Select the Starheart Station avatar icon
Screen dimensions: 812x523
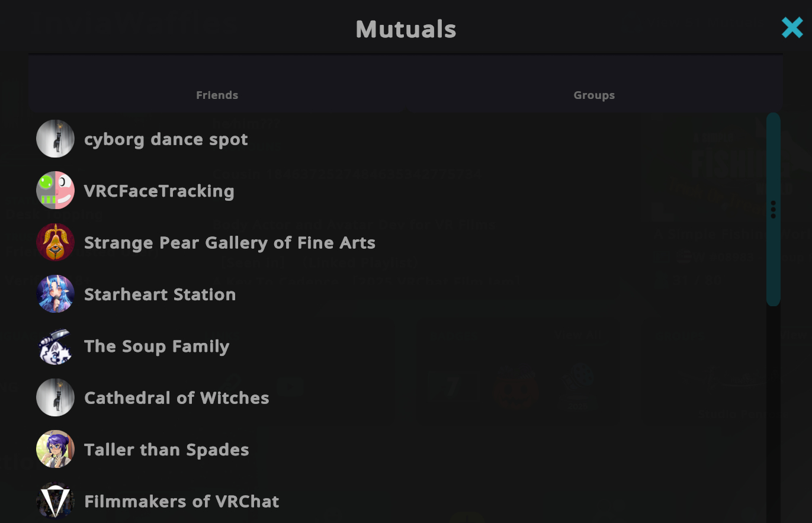coord(55,294)
